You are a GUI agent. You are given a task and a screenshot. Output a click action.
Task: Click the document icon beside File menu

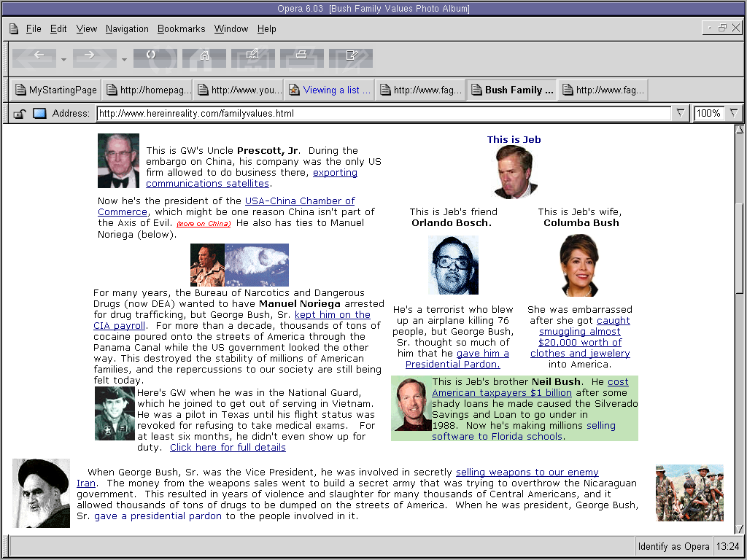pos(14,29)
